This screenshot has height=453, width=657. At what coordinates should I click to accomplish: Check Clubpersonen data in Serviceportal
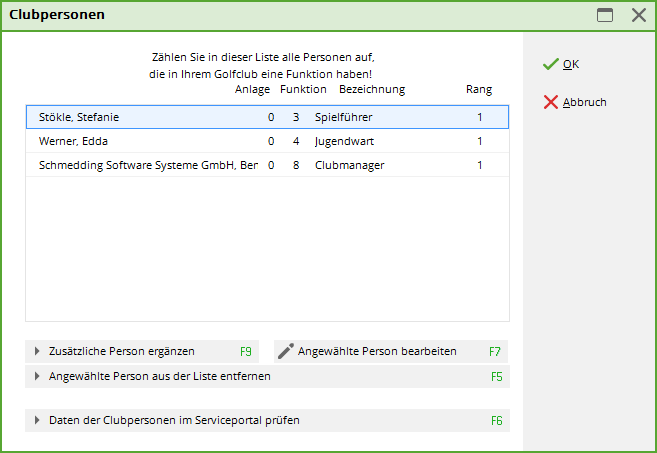[x=267, y=420]
